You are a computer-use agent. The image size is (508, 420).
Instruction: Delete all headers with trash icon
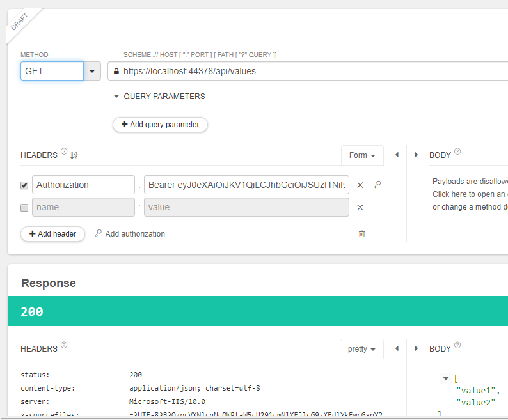[x=362, y=234]
